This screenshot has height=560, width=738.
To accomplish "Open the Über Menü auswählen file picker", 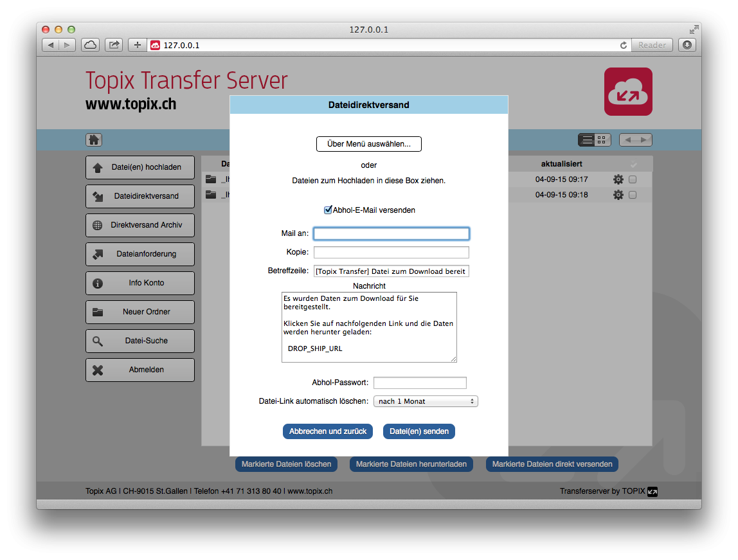I will point(368,144).
